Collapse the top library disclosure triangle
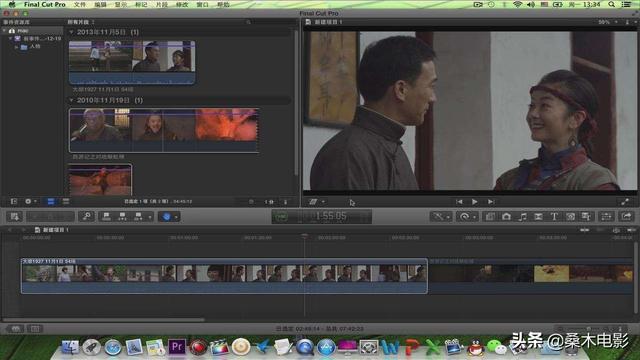 coord(4,31)
